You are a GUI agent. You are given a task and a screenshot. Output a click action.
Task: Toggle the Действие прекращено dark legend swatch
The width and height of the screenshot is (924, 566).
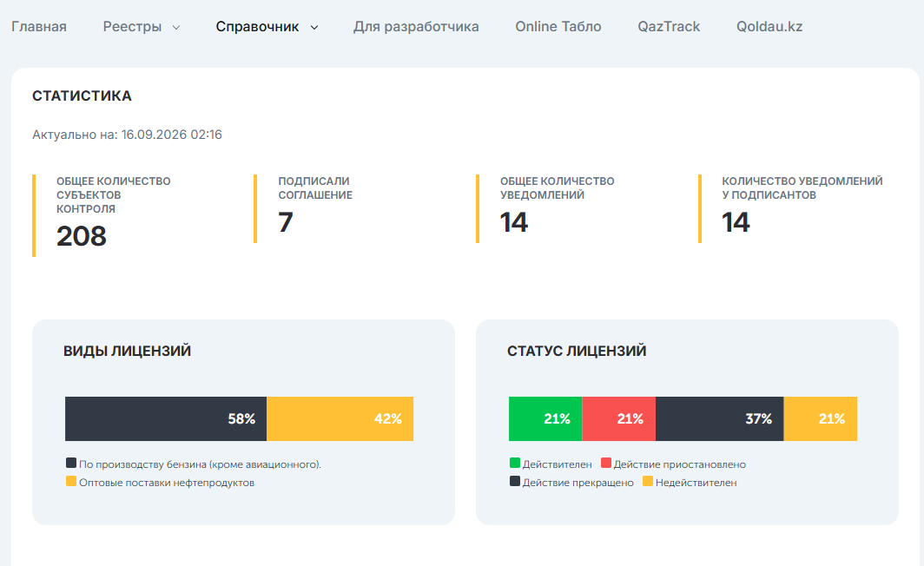coord(515,481)
